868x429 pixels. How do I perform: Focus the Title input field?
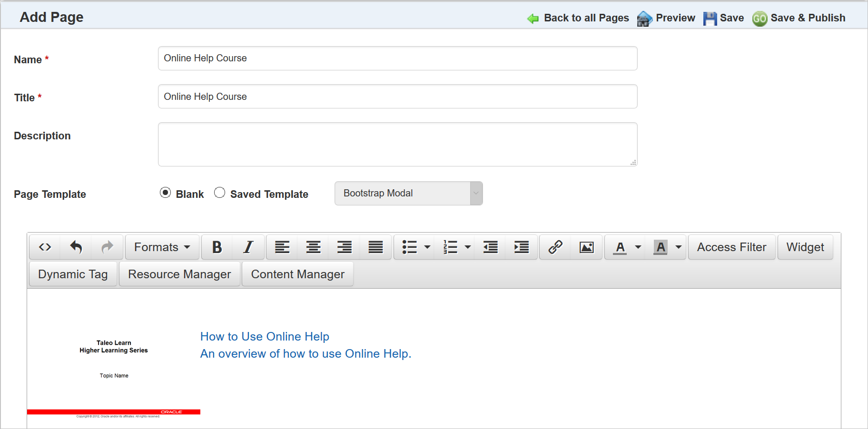pyautogui.click(x=397, y=97)
